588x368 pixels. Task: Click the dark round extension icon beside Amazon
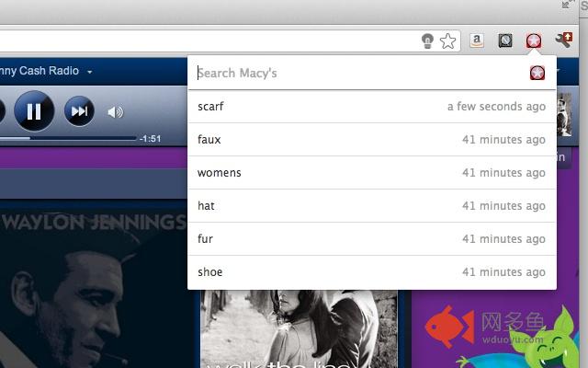pyautogui.click(x=504, y=40)
